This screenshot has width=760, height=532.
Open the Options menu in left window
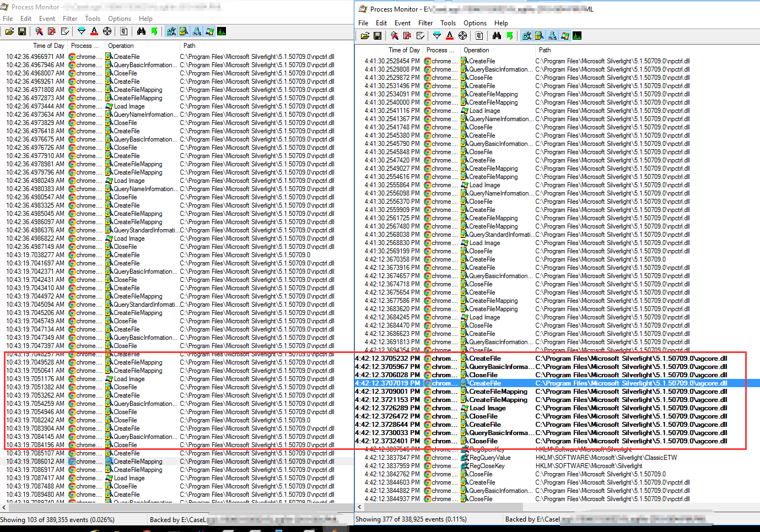pyautogui.click(x=120, y=19)
